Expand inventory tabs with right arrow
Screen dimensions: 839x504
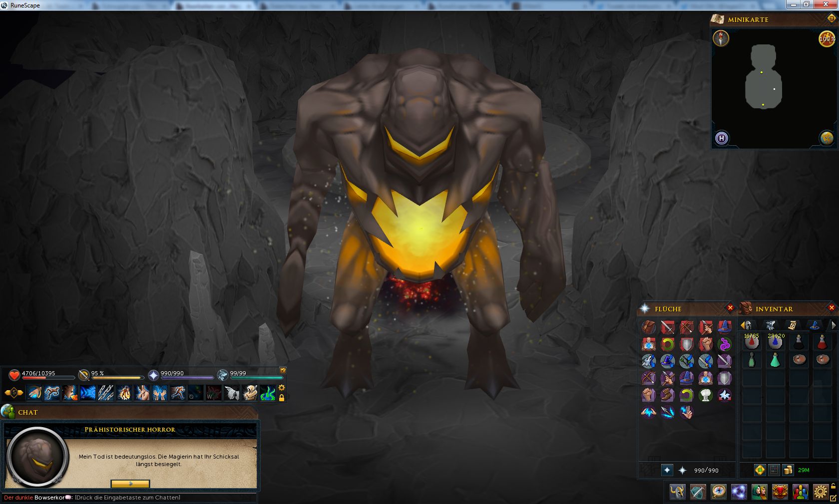coord(833,325)
